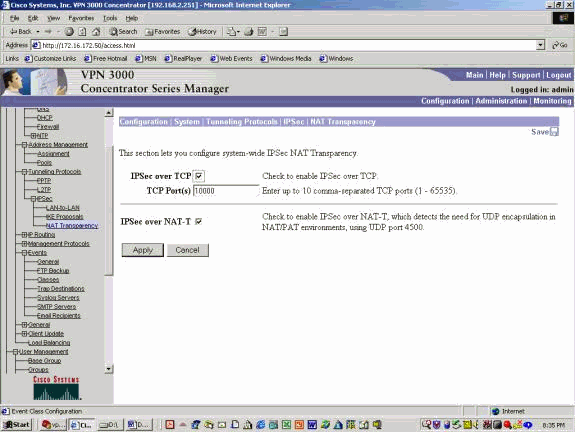Select LAN-to-LAN in the tree
Viewport: 575px width, 432px height.
click(x=63, y=208)
